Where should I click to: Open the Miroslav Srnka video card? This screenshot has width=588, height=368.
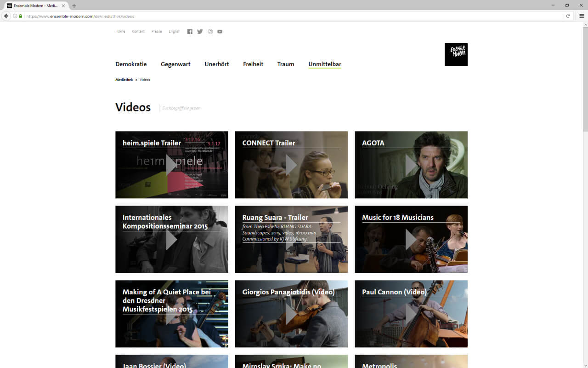pos(291,361)
